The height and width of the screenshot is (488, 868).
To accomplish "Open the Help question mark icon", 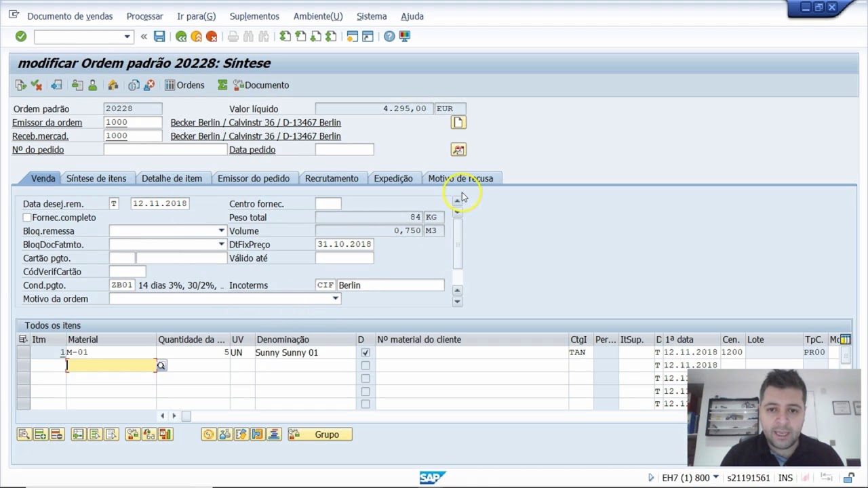I will tap(389, 37).
